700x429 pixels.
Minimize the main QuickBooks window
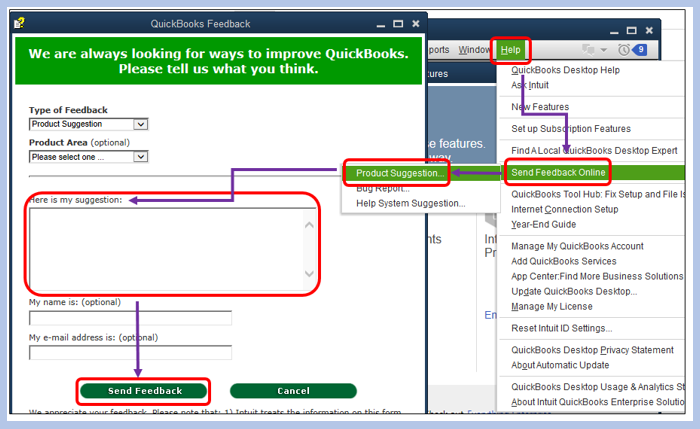(614, 31)
